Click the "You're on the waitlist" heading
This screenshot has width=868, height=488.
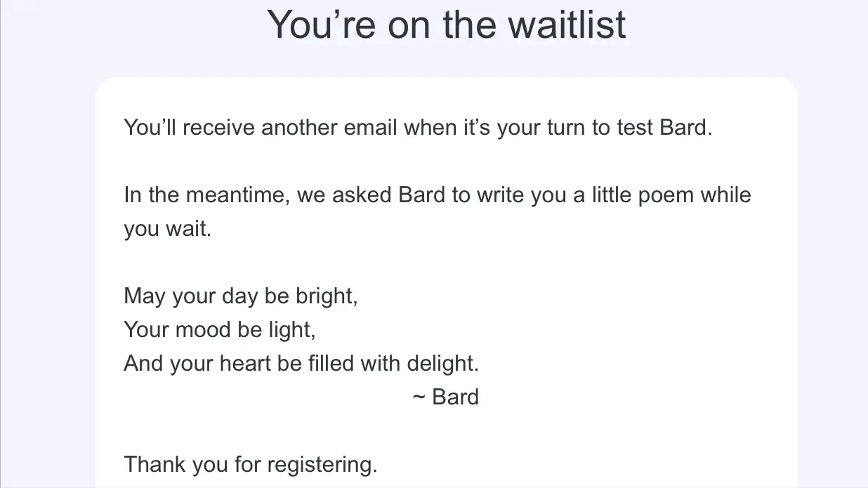tap(446, 25)
